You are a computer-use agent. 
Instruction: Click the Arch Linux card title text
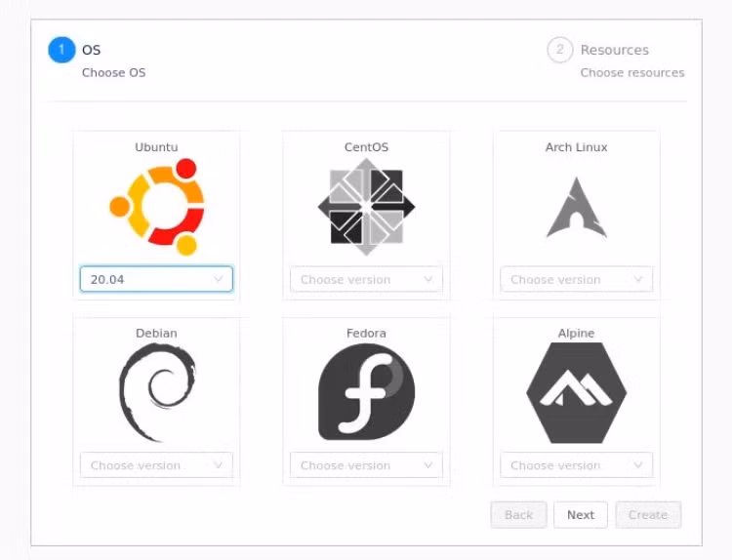click(x=577, y=147)
